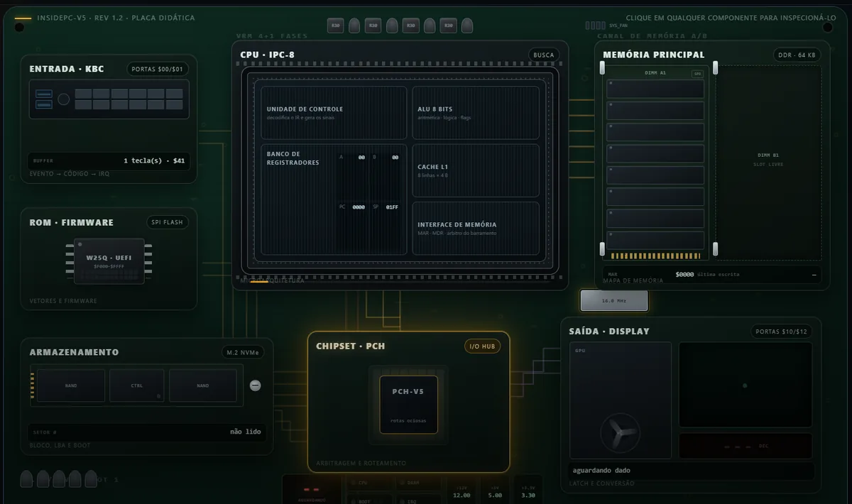Click the PORTAS $00/$01 badge

click(158, 69)
